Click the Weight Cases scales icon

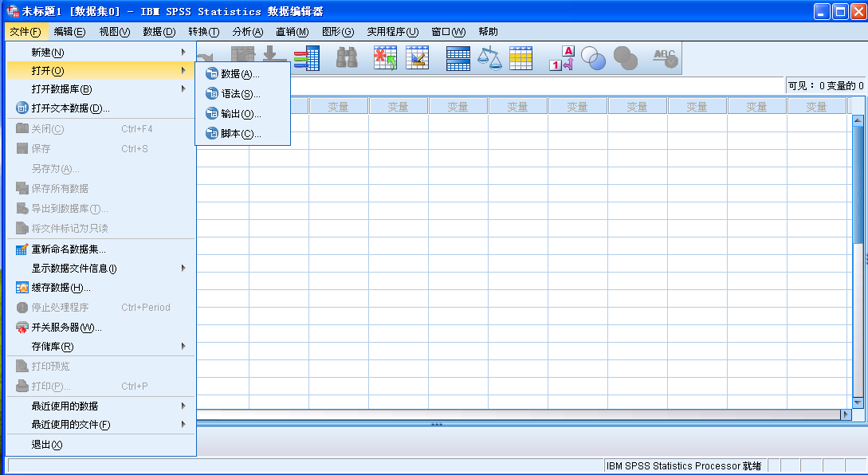pyautogui.click(x=489, y=58)
